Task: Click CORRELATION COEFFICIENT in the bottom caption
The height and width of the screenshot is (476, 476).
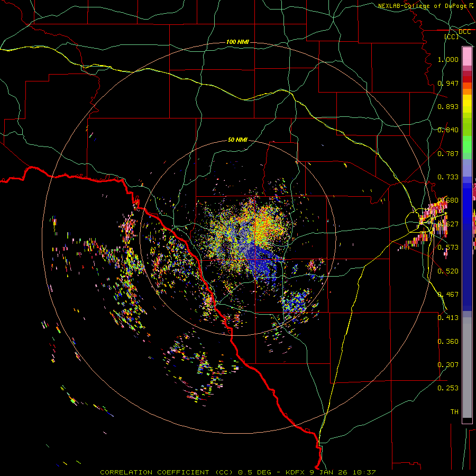Action: pos(154,472)
